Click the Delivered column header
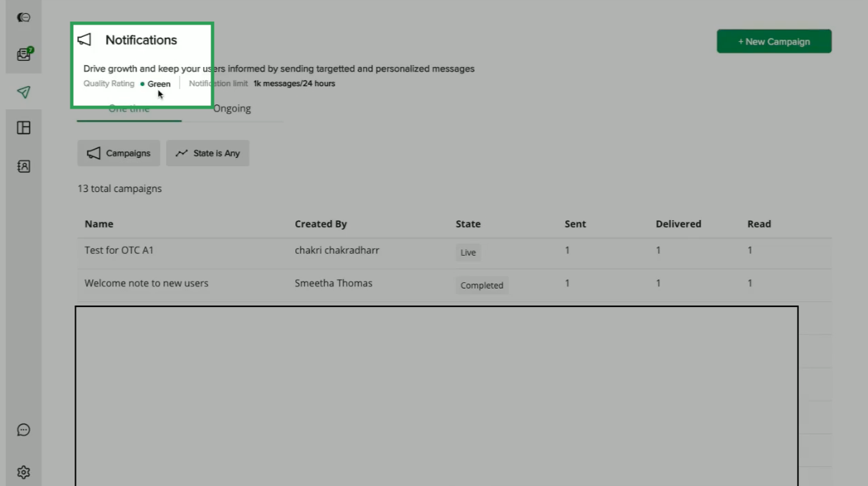 (x=678, y=224)
